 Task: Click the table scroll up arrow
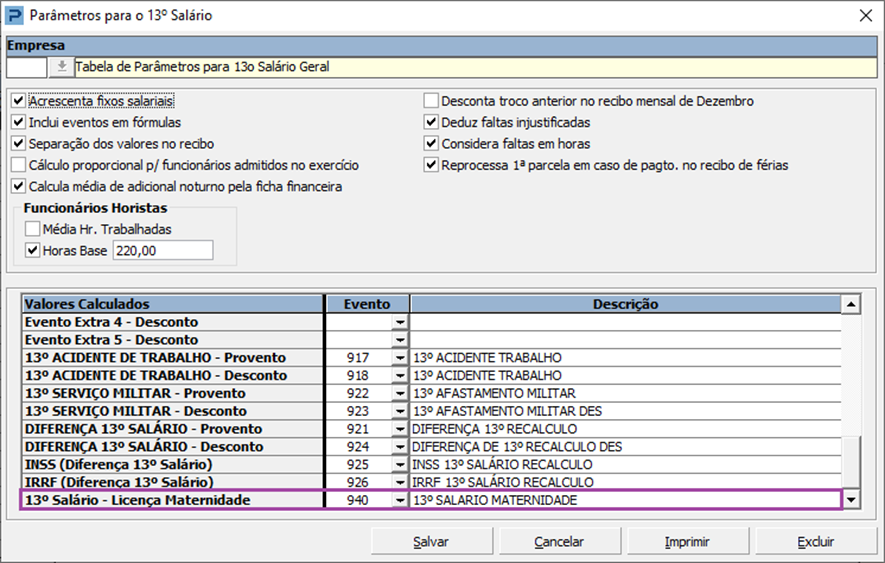[x=851, y=304]
